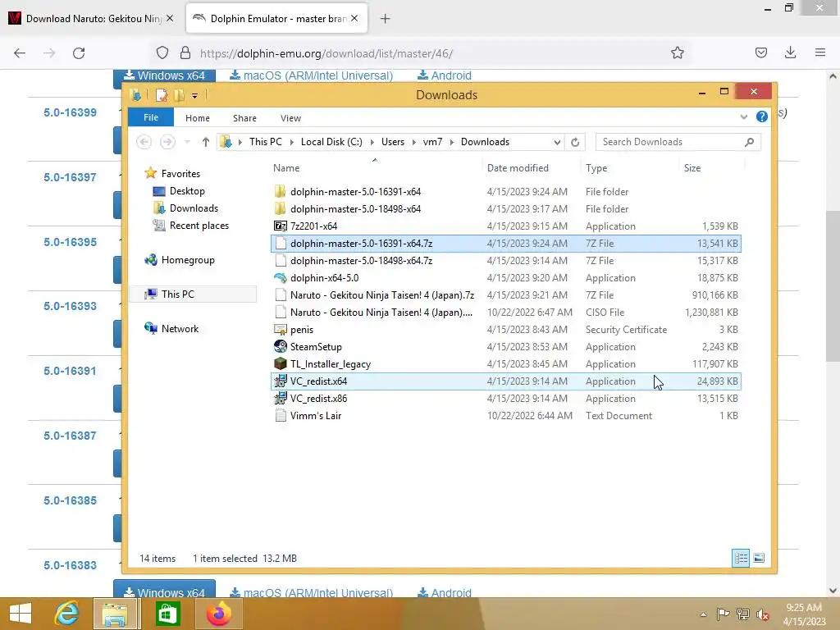Expand the vm7 breadcrumb arrow

tap(452, 142)
